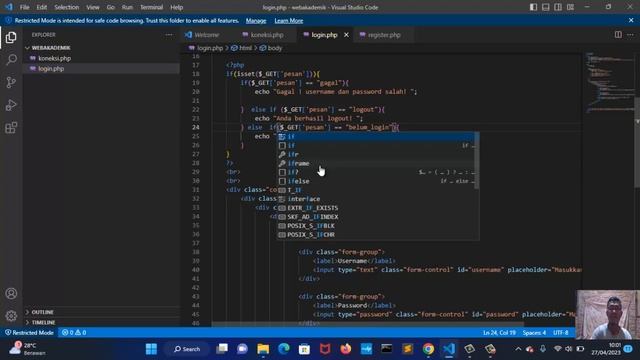Image resolution: width=640 pixels, height=360 pixels.
Task: Expand the TIMELINE section
Action: click(x=43, y=322)
